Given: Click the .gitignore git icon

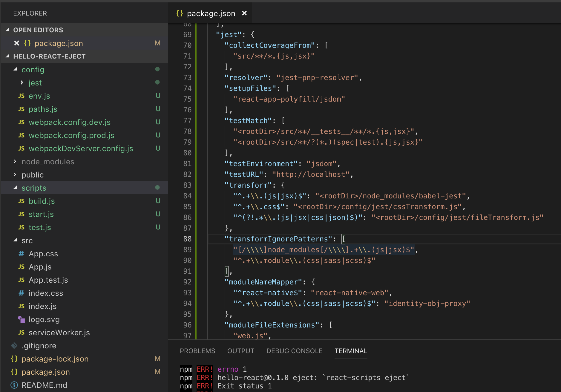Looking at the screenshot, I should click(14, 346).
